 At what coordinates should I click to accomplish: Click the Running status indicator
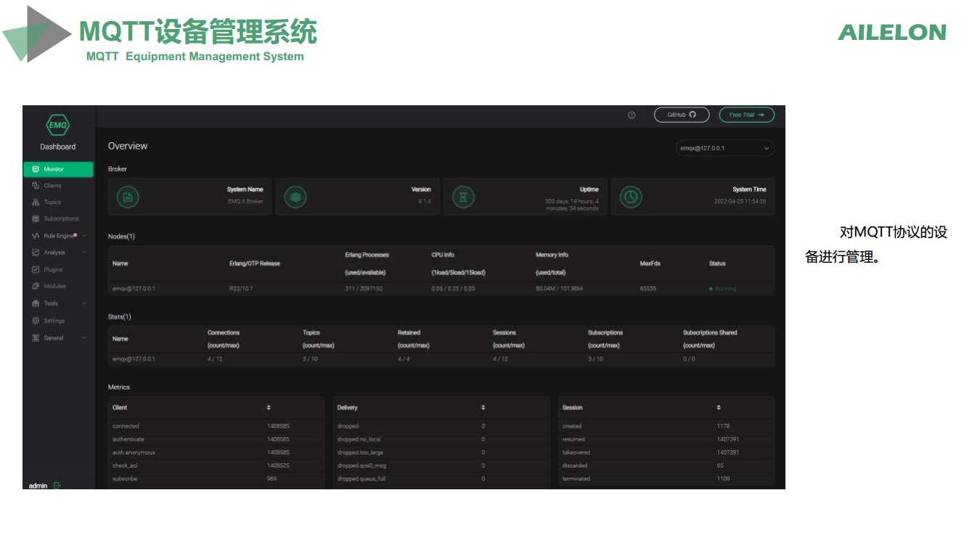click(722, 289)
